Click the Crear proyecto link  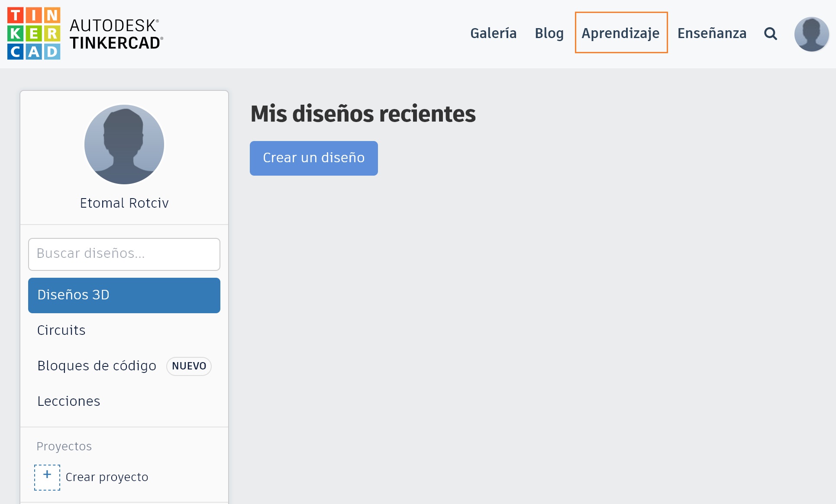[107, 477]
